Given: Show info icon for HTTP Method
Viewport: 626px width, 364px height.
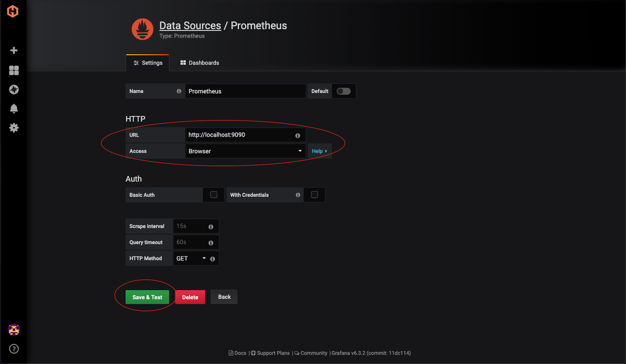Looking at the screenshot, I should coord(212,259).
